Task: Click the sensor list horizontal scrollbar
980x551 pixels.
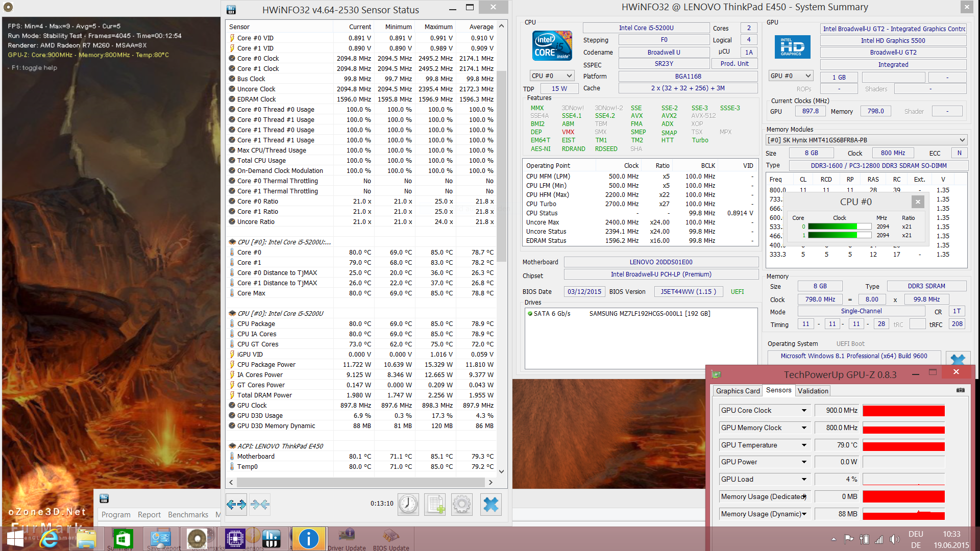Action: tap(360, 482)
